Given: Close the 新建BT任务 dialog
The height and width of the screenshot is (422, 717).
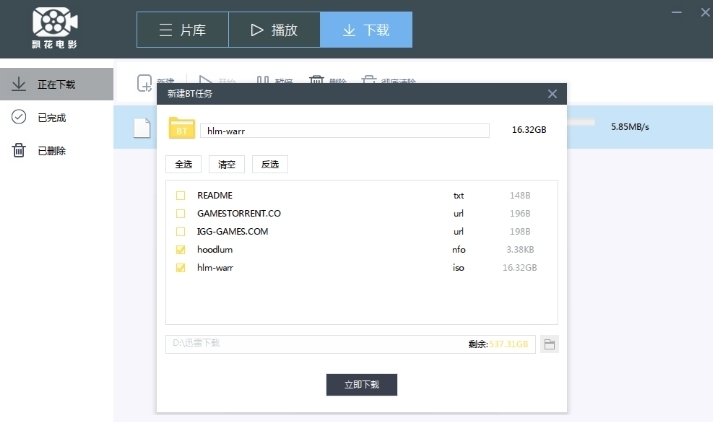Looking at the screenshot, I should point(552,93).
